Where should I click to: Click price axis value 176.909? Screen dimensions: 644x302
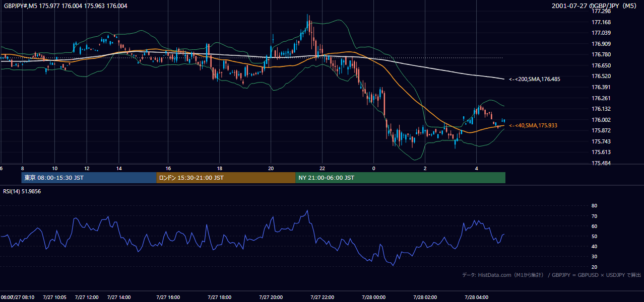601,44
